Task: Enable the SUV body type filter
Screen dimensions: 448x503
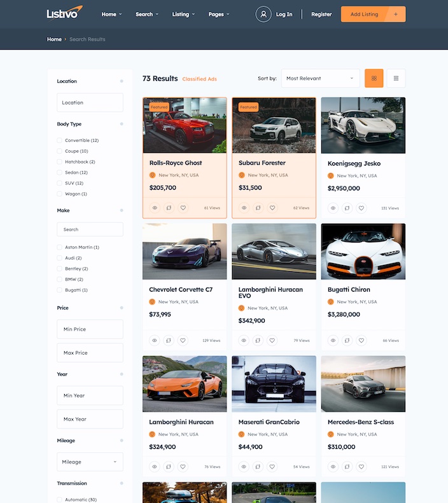Action: click(x=60, y=183)
